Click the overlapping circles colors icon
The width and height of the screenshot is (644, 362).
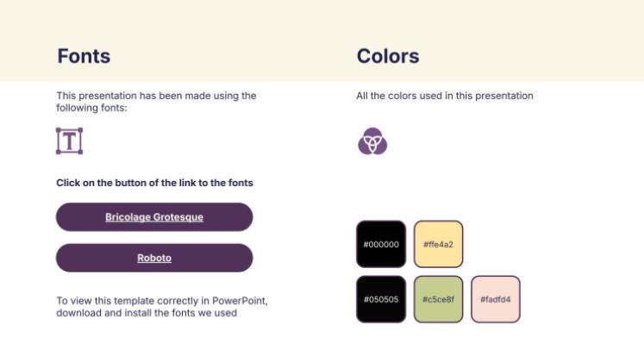pos(372,141)
